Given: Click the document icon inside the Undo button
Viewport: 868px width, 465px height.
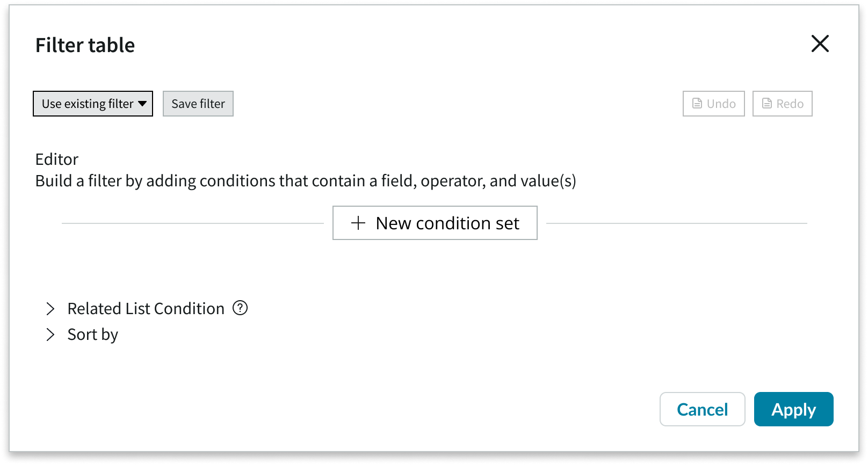Looking at the screenshot, I should point(697,104).
